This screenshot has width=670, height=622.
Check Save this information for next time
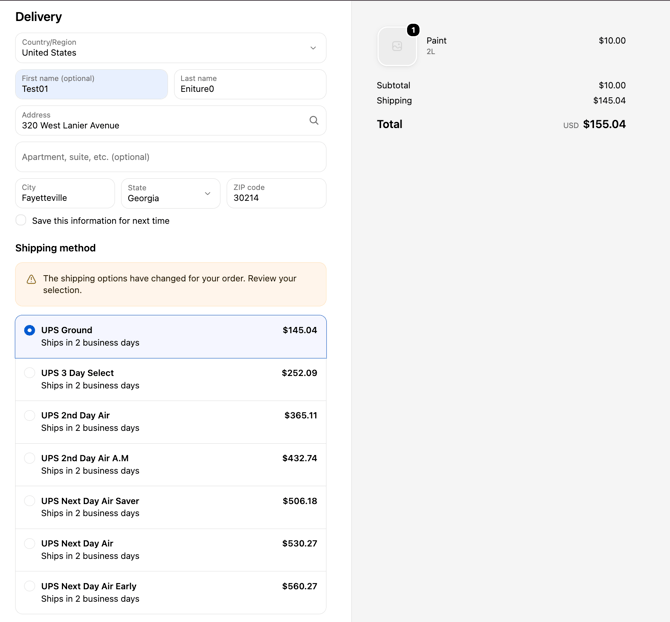(x=21, y=220)
